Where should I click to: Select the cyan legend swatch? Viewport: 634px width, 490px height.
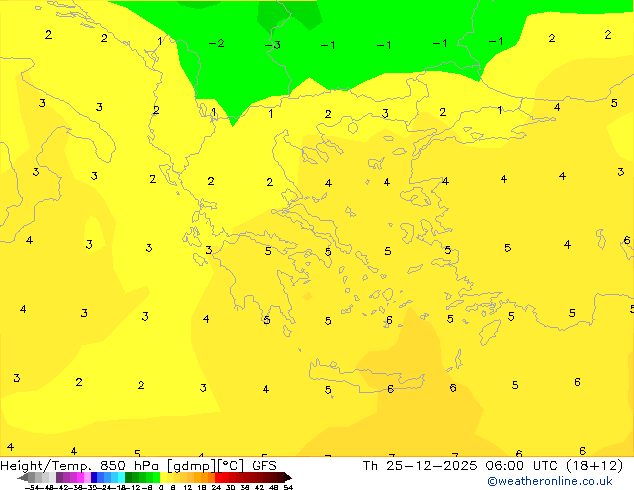click(x=121, y=477)
